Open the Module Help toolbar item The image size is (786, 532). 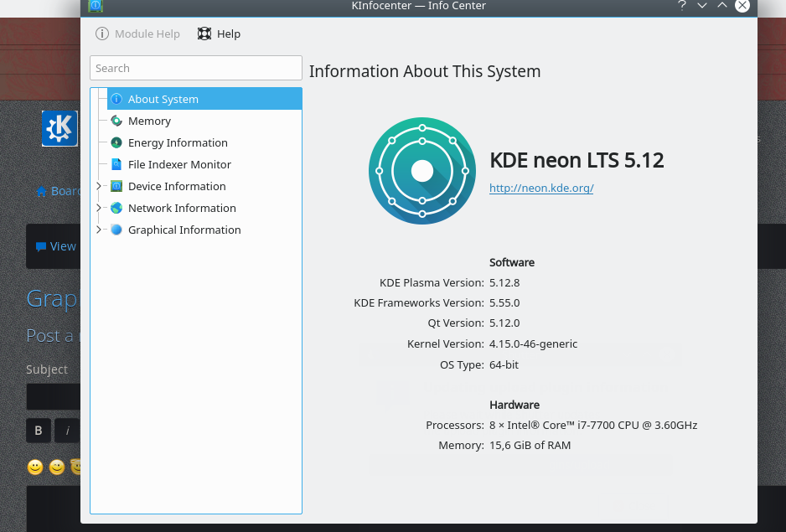pos(137,34)
